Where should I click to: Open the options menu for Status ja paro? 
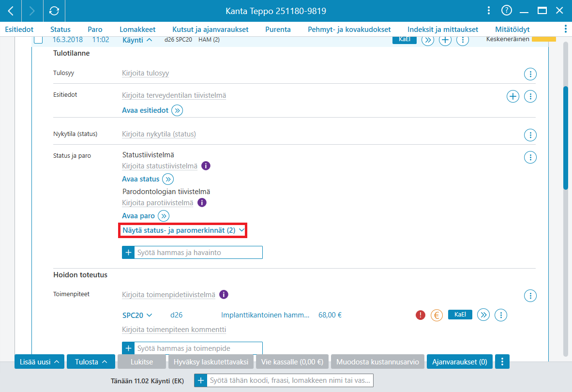[x=530, y=158]
